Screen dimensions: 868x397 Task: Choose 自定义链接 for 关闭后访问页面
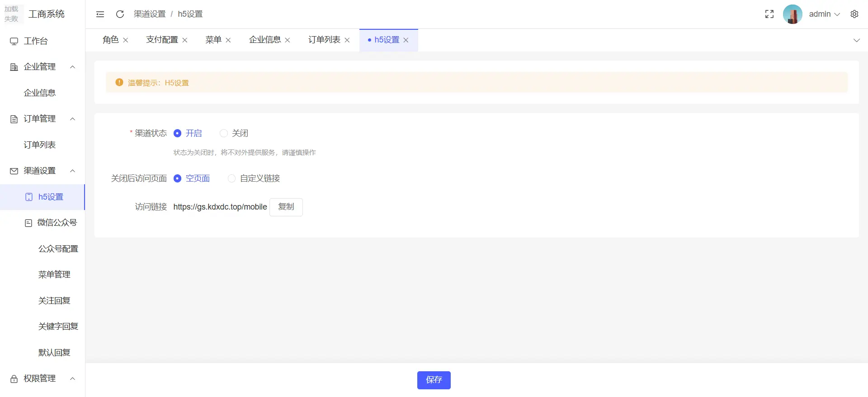tap(254, 178)
